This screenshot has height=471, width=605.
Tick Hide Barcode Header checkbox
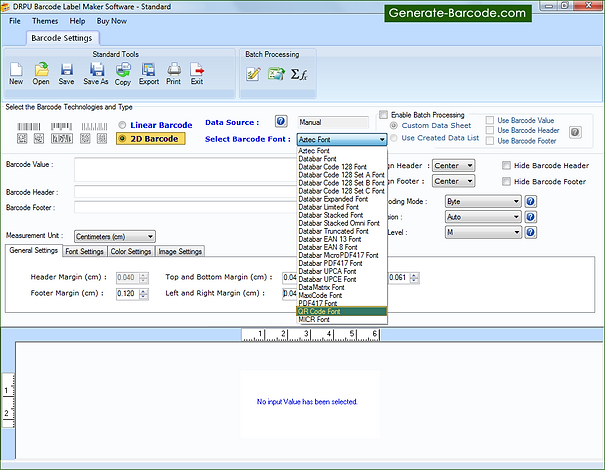click(x=506, y=165)
